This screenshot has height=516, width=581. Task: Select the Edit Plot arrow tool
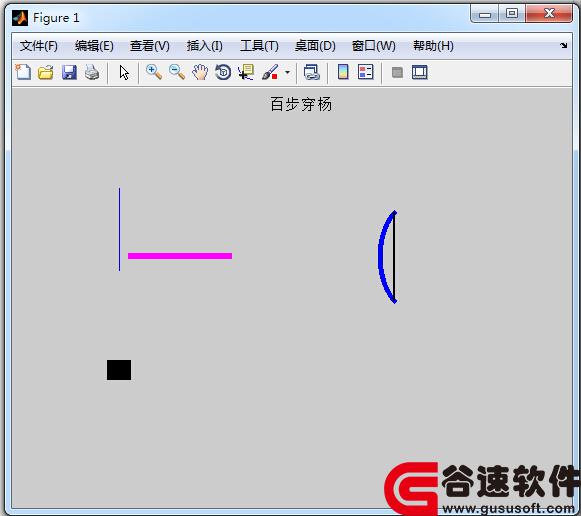pyautogui.click(x=124, y=72)
